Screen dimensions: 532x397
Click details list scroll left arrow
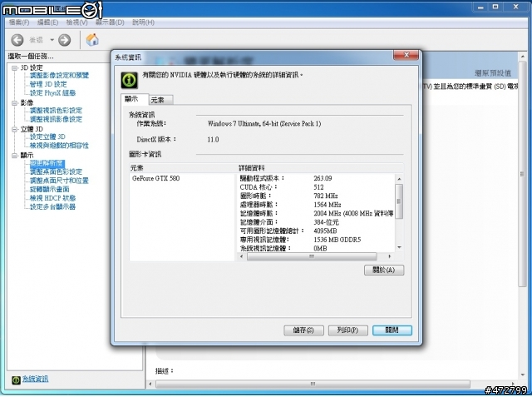click(241, 256)
